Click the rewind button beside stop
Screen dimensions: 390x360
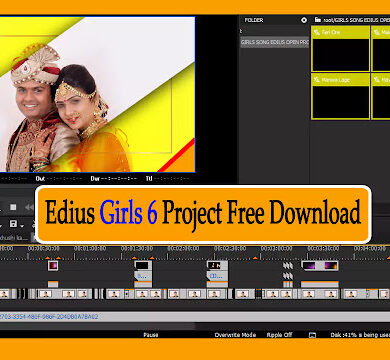(29, 207)
